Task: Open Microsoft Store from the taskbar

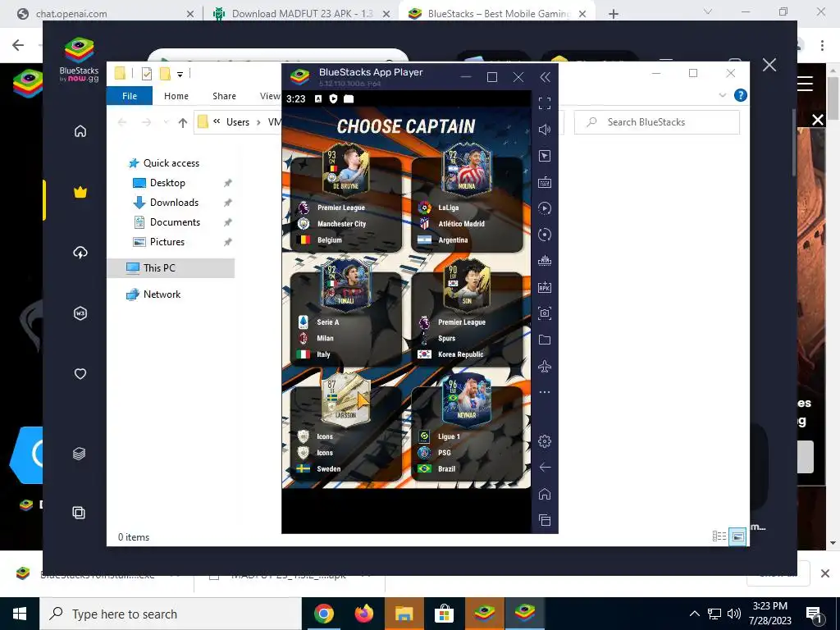Action: [444, 614]
